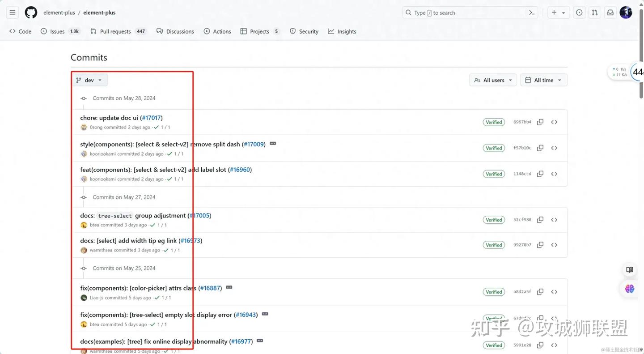Open the Actions tab
This screenshot has width=644, height=354.
pos(217,31)
